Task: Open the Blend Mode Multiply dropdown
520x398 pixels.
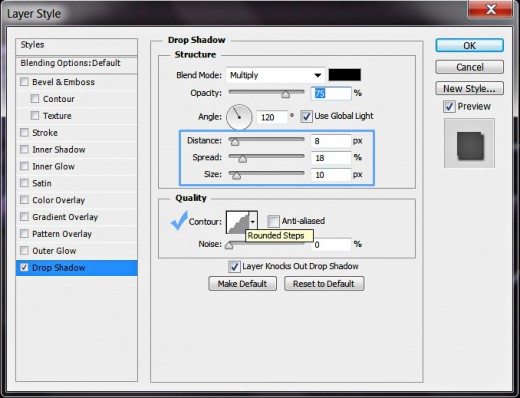Action: [x=275, y=75]
